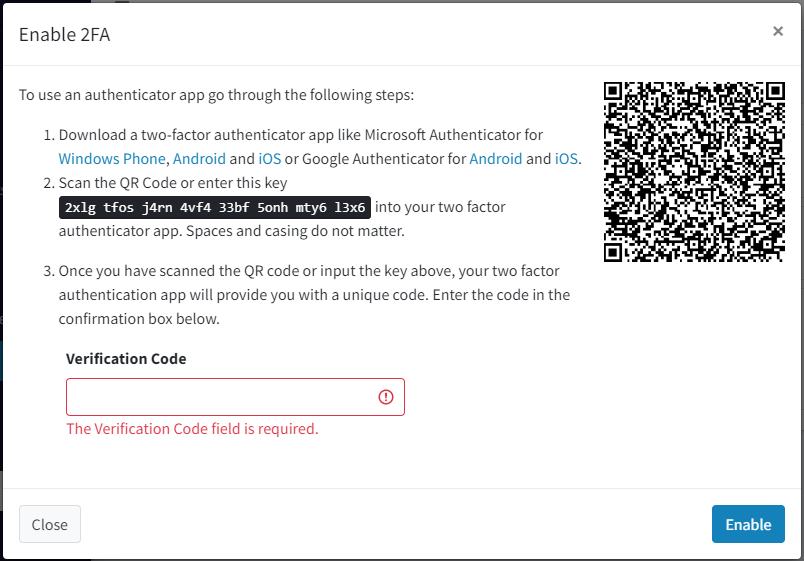The width and height of the screenshot is (804, 561).
Task: Click the blue Enable button
Action: click(748, 524)
